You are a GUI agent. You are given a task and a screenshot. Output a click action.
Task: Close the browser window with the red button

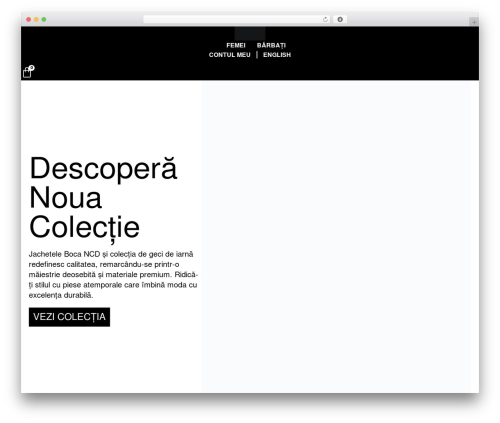[x=29, y=19]
